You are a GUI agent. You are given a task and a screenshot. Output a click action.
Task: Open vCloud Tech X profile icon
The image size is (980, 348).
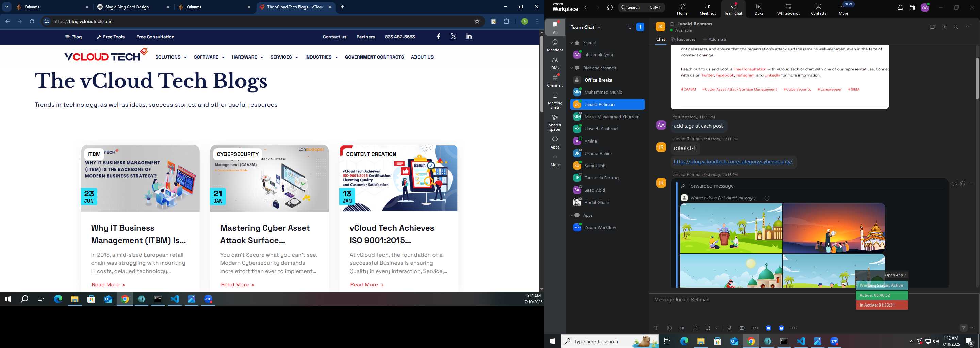click(x=454, y=36)
